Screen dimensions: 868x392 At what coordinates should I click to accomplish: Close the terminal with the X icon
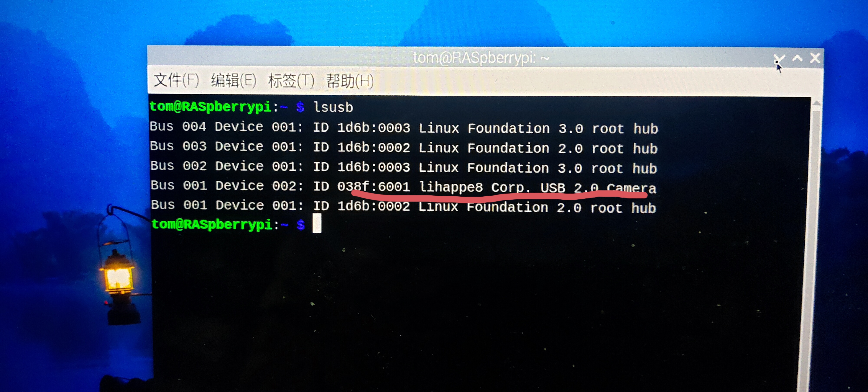[815, 58]
